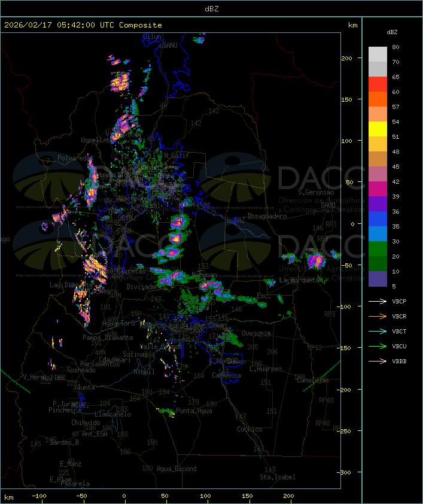Pick the dark orange 57-60 dBZ swatch
The image size is (423, 504).
tap(378, 99)
